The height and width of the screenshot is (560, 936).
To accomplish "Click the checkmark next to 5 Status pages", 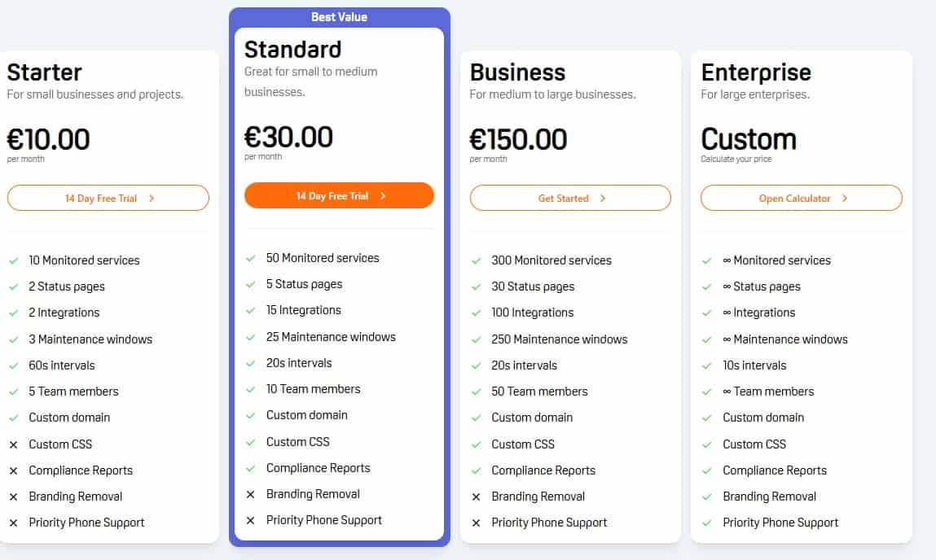I will pyautogui.click(x=251, y=284).
